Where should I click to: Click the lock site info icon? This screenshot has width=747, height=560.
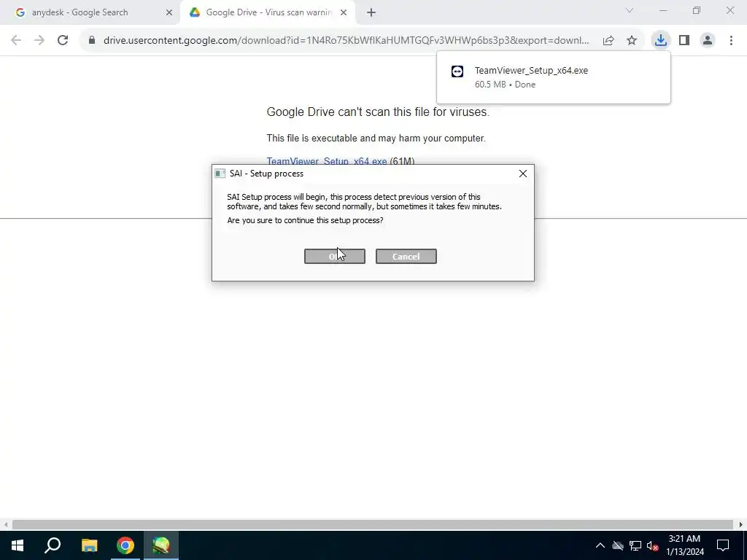(x=92, y=41)
